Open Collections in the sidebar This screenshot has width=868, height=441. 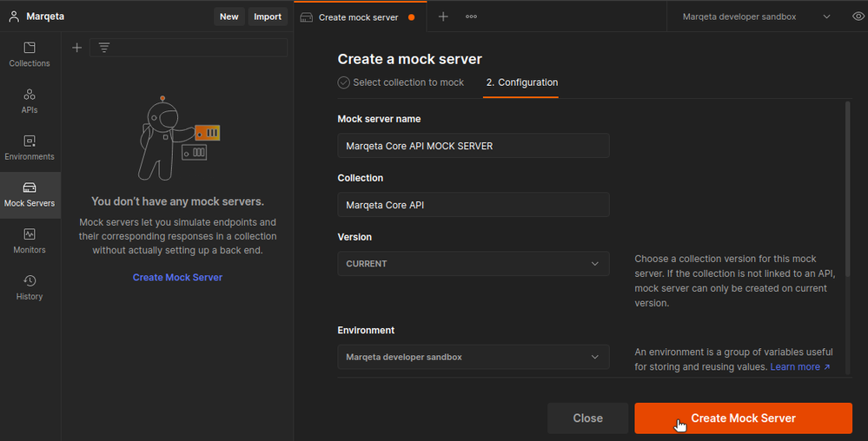click(30, 55)
